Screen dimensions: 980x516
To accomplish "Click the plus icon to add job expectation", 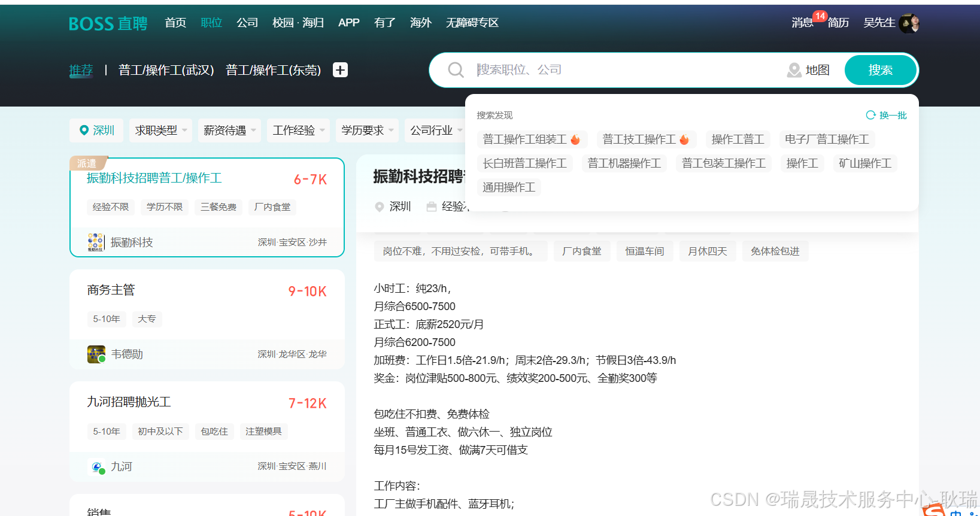I will coord(340,70).
